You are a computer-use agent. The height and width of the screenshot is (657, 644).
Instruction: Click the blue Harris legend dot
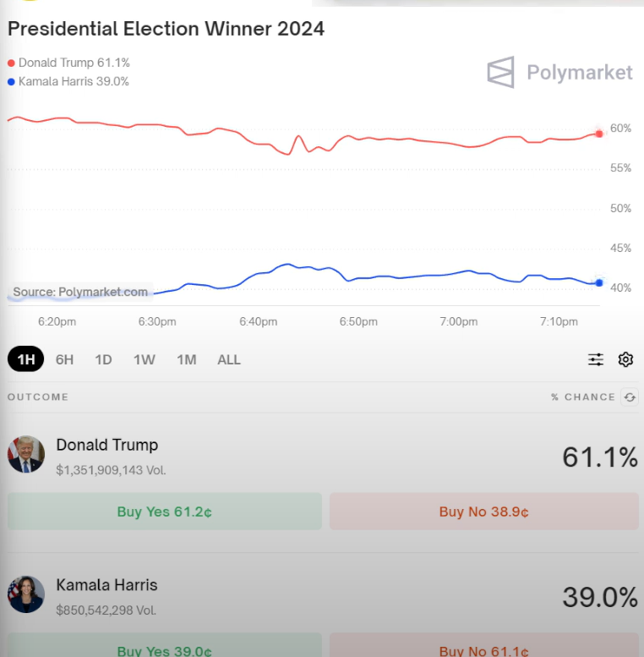[x=11, y=82]
